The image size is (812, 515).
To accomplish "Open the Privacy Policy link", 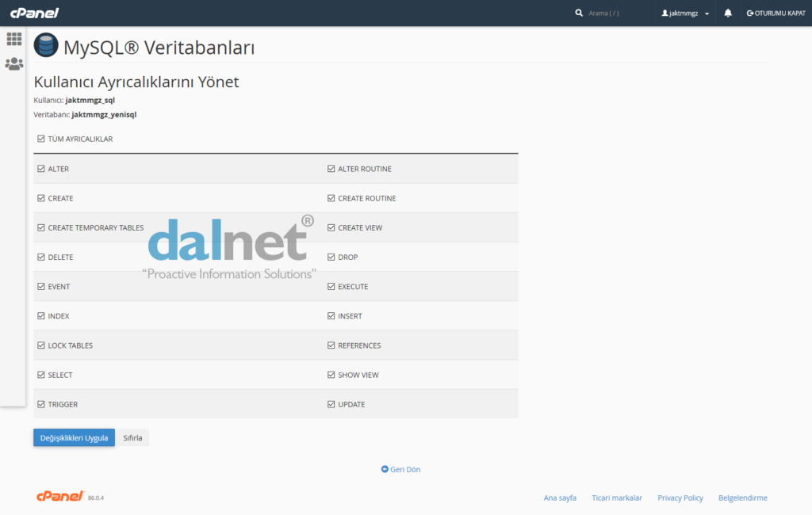I will [680, 498].
